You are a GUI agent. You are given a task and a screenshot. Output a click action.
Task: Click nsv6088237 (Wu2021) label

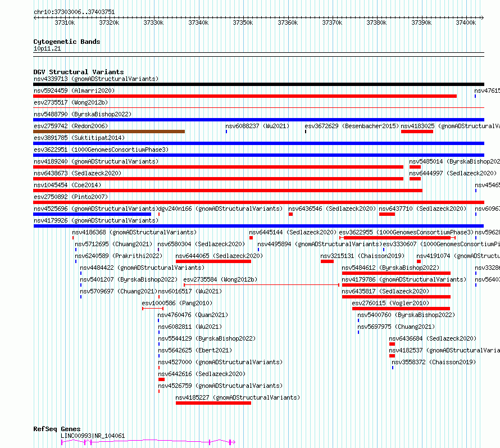click(x=257, y=126)
